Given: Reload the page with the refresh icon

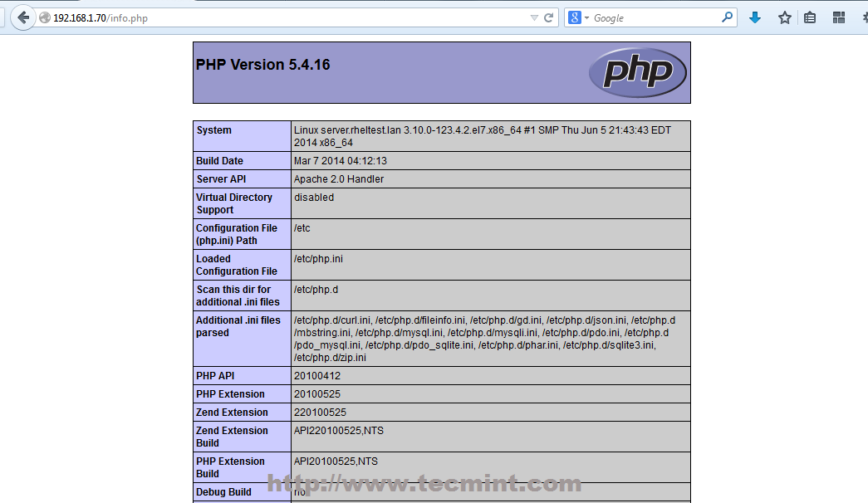Looking at the screenshot, I should [x=547, y=17].
